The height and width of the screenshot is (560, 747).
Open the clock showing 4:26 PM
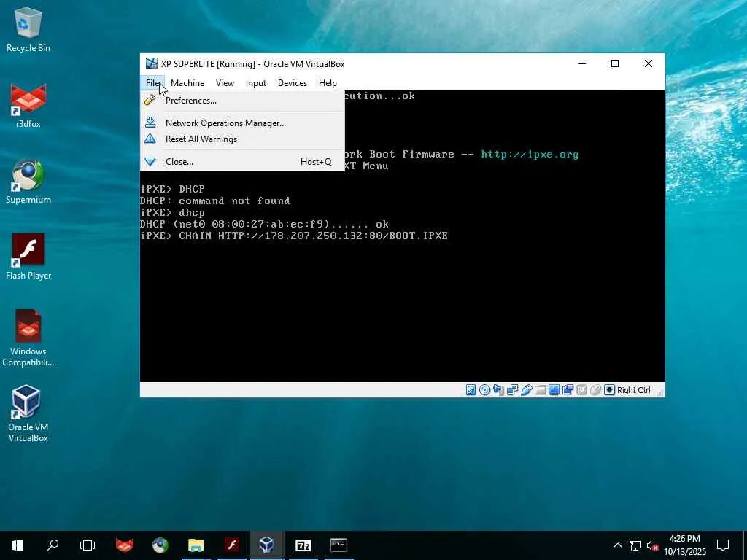pyautogui.click(x=685, y=545)
